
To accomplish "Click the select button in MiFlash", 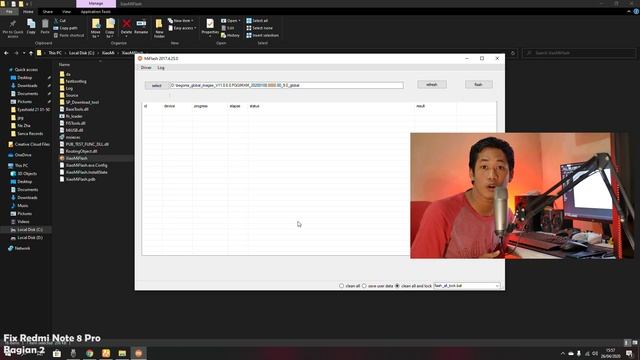I will 157,85.
